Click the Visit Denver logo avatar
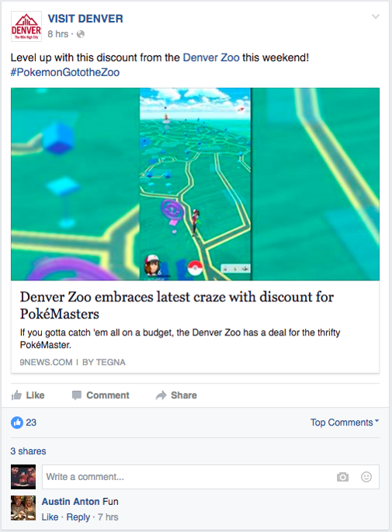392x532 pixels. pyautogui.click(x=26, y=26)
